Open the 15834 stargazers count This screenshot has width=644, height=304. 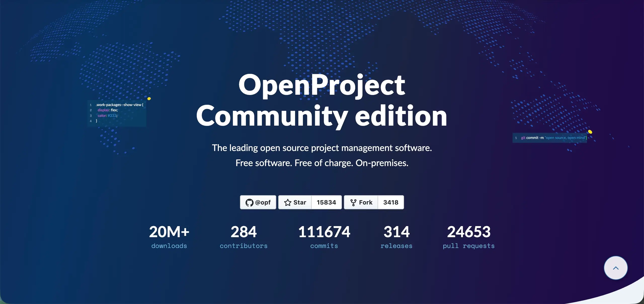(327, 202)
